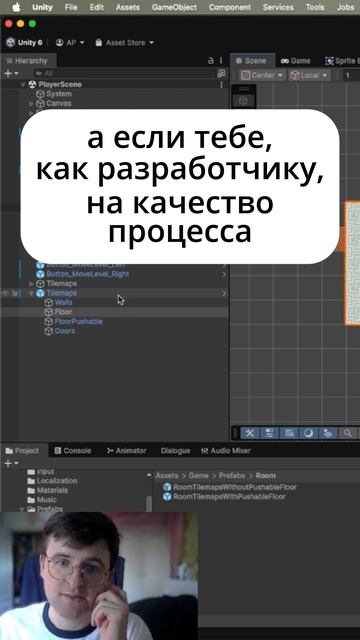Collapse the blue Tilemaps prefab arrow

[x=31, y=293]
